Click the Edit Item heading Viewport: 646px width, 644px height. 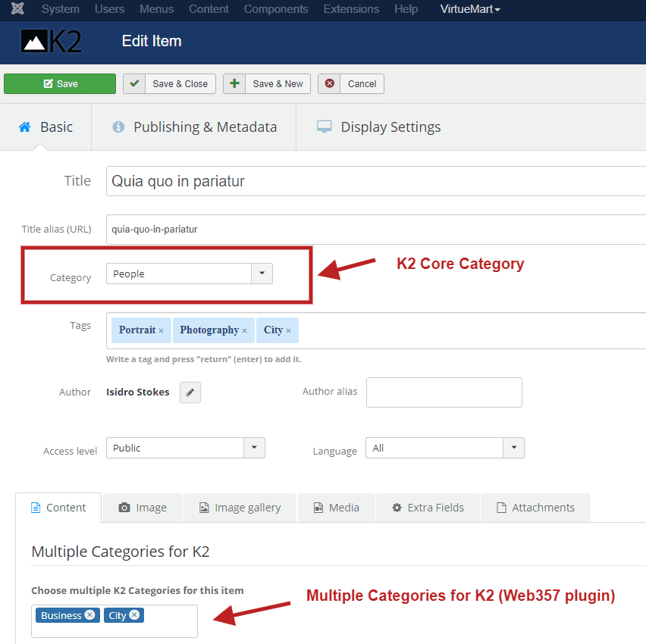pyautogui.click(x=152, y=41)
